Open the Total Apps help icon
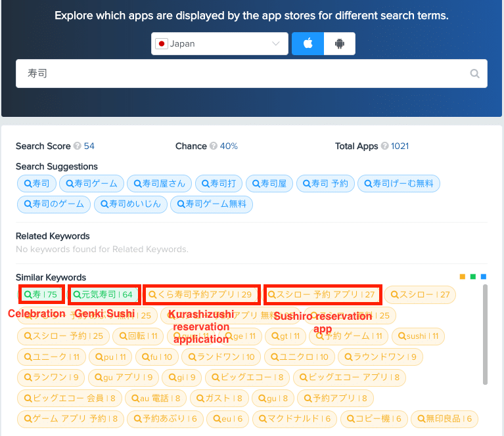 point(385,146)
